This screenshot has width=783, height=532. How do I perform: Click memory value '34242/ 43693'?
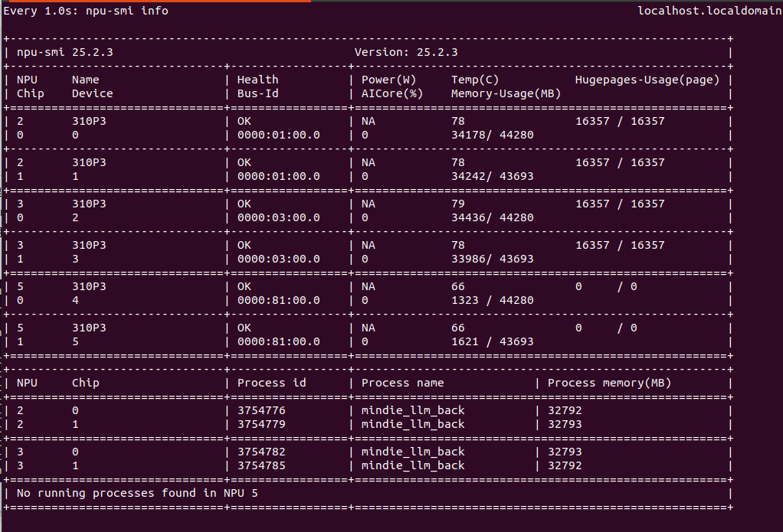pos(493,177)
